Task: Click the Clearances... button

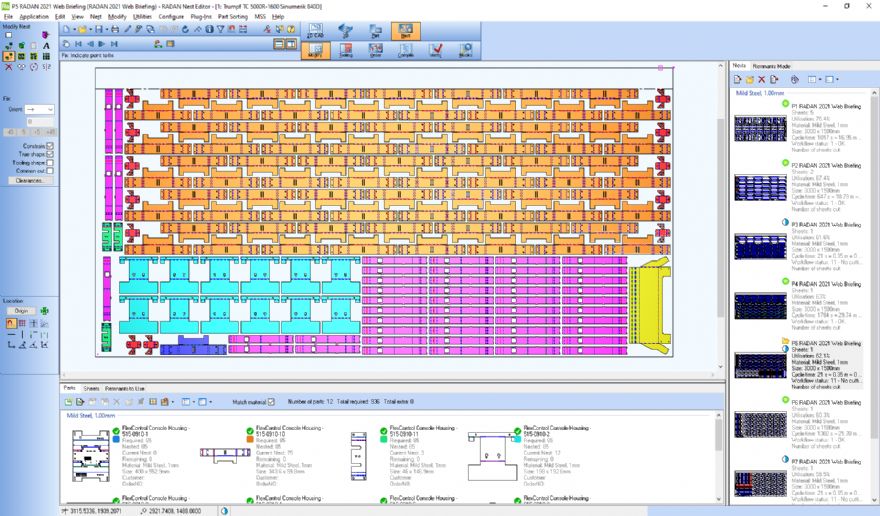Action: tap(29, 180)
